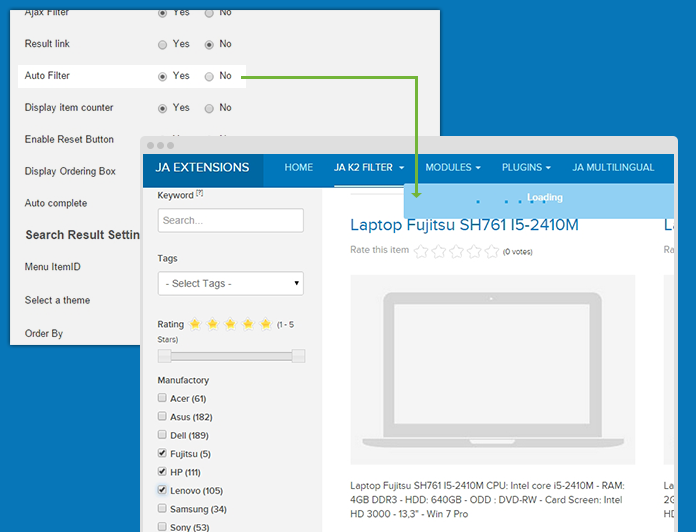Click the Menu ItemID setting label
Image resolution: width=696 pixels, height=532 pixels.
(53, 267)
